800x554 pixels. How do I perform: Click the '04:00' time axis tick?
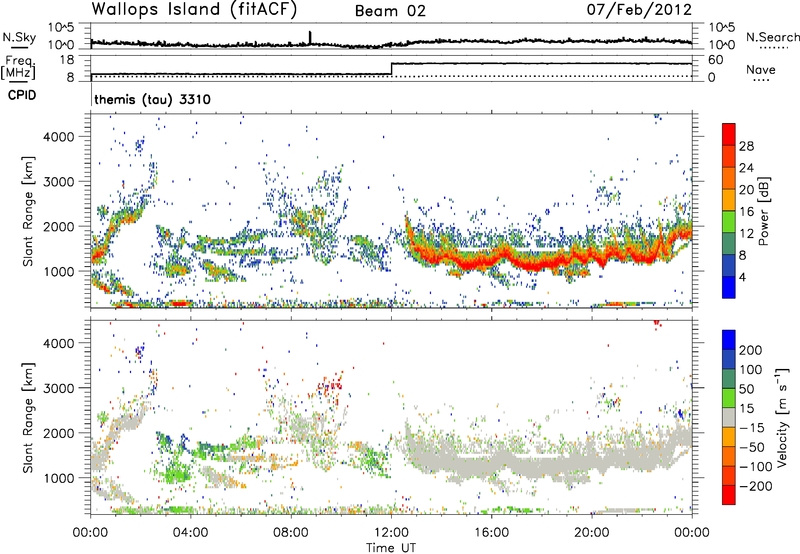[190, 533]
